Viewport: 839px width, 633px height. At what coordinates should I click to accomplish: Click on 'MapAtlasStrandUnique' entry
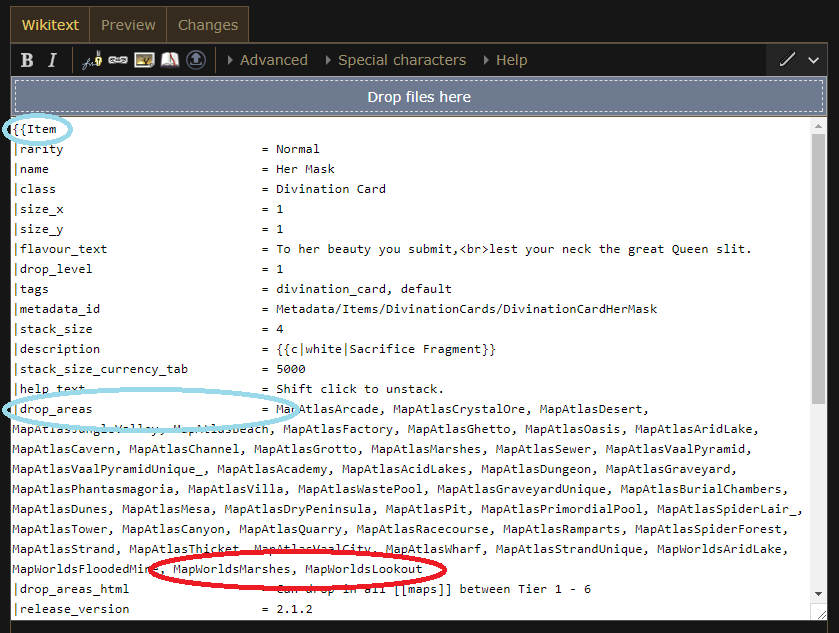pyautogui.click(x=568, y=549)
